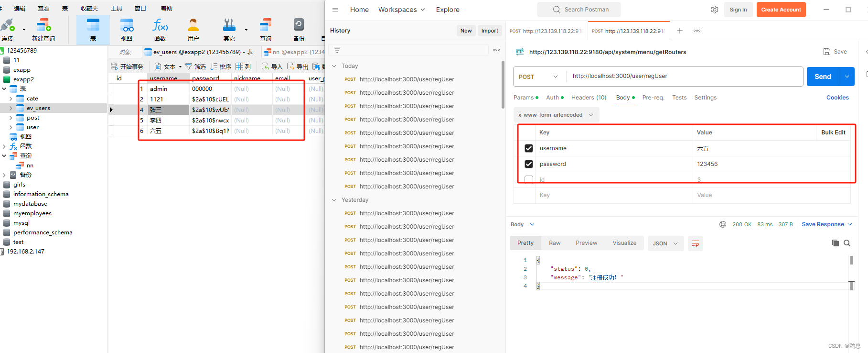Image resolution: width=868 pixels, height=353 pixels.
Task: Switch to the Params tab
Action: (x=525, y=98)
